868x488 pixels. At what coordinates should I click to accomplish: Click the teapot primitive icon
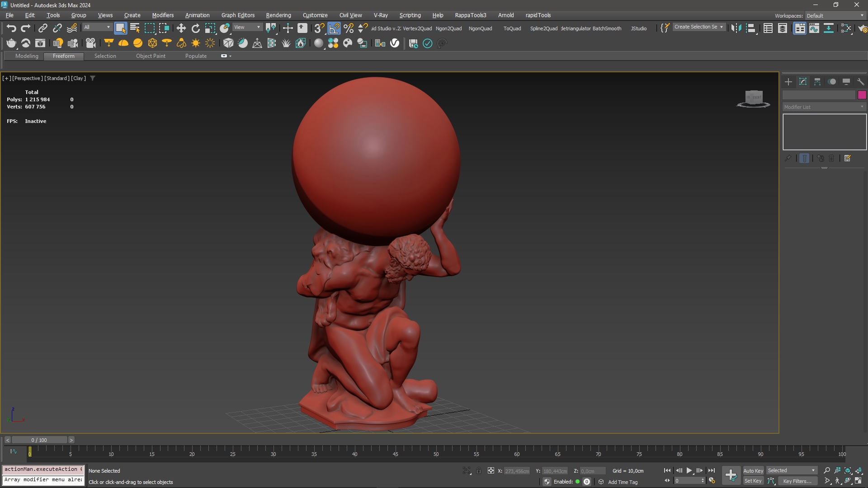(11, 43)
